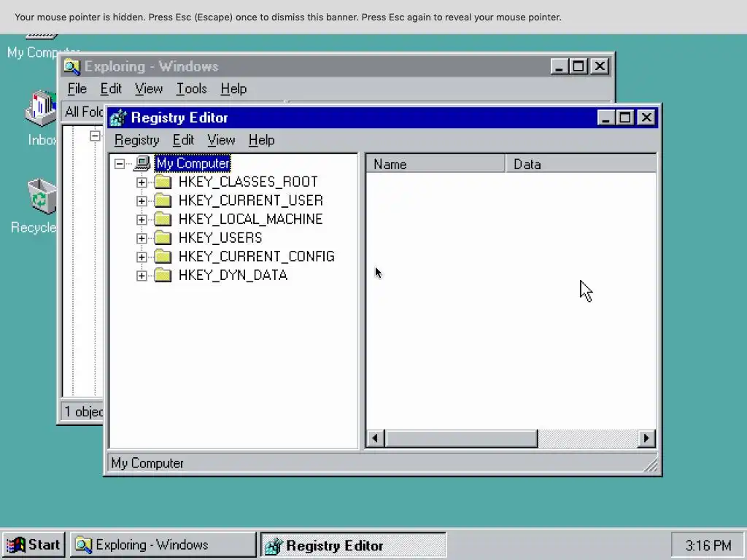Click the horizontal scrollbar left arrow
This screenshot has width=747, height=560.
click(x=376, y=438)
